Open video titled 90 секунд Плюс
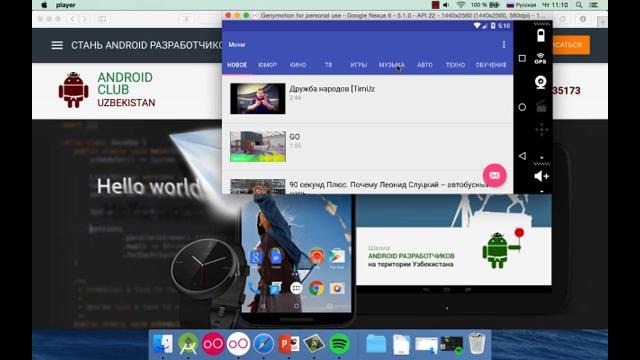This screenshot has width=640, height=360. pyautogui.click(x=367, y=186)
